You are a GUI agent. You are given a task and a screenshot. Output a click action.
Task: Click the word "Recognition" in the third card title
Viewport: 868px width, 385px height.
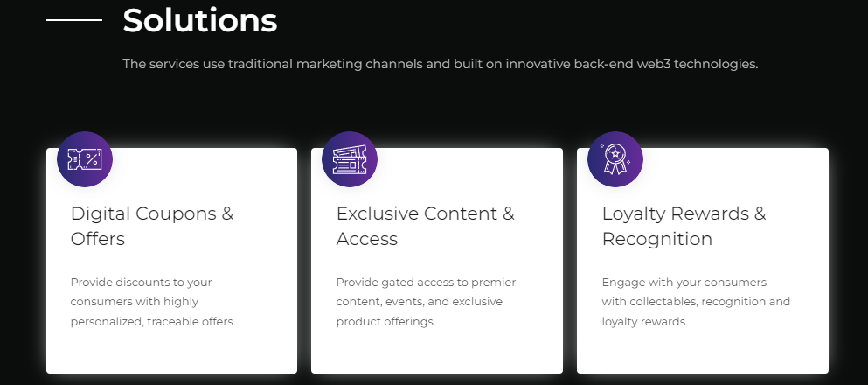[657, 239]
